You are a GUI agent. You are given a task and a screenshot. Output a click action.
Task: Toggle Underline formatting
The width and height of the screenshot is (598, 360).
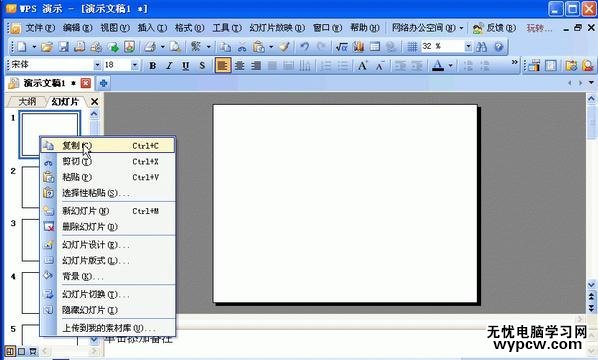point(186,66)
